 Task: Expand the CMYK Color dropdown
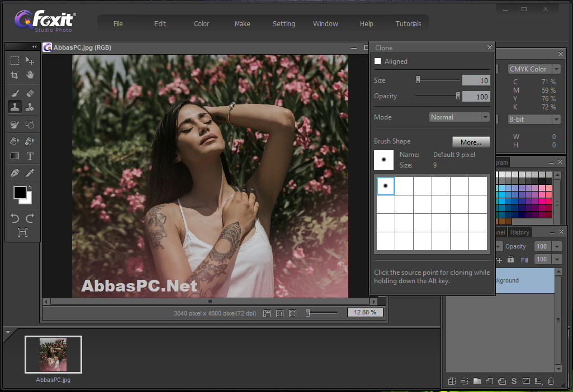click(534, 69)
